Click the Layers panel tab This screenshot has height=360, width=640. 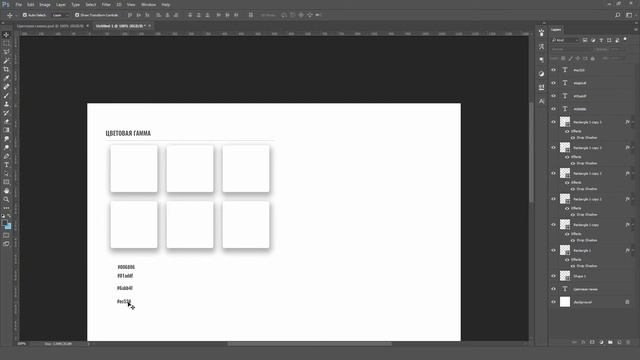click(556, 29)
